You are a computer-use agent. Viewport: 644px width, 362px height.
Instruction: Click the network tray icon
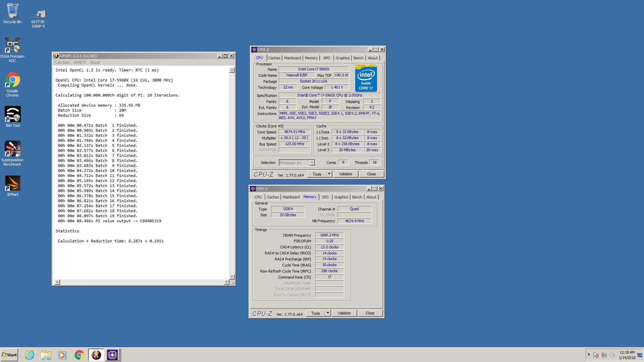click(604, 355)
